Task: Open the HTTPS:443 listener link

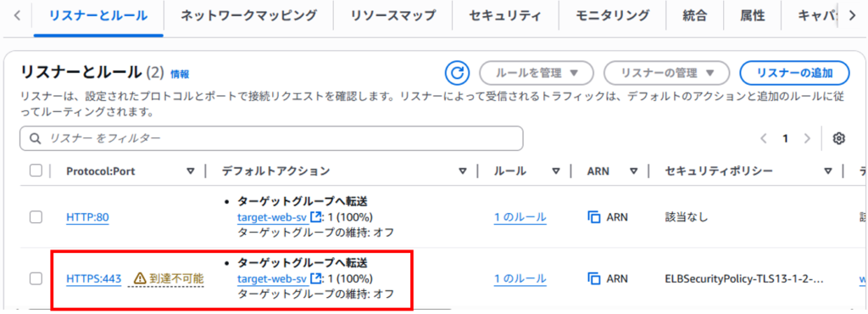Action: 93,278
